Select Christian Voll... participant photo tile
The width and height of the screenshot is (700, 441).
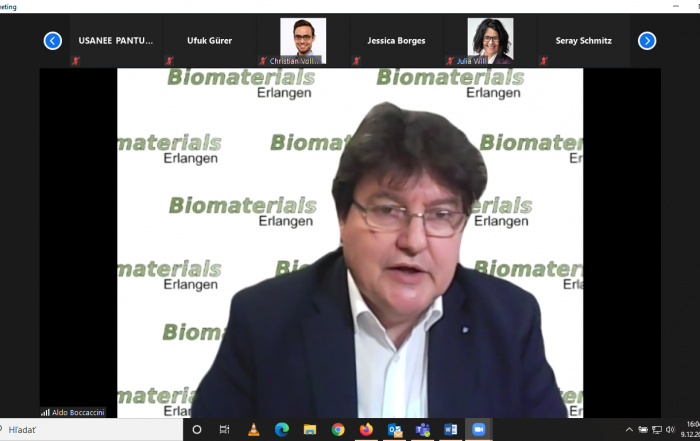pos(303,41)
